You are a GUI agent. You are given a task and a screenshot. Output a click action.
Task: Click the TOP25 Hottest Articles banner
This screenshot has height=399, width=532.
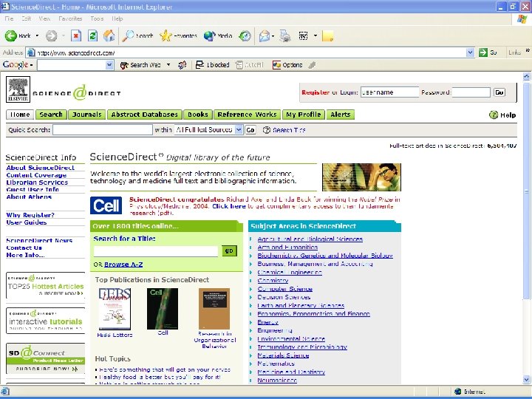tap(46, 285)
